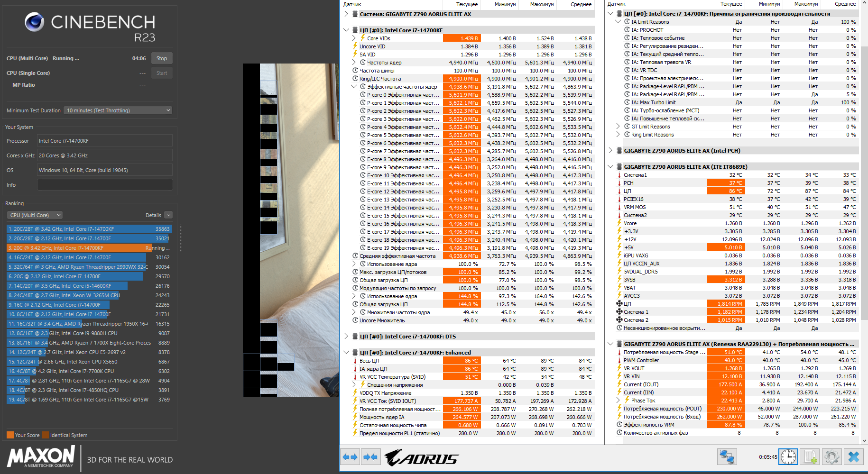The image size is (868, 474).
Task: Expand the Core VIDs node
Action: tap(354, 38)
